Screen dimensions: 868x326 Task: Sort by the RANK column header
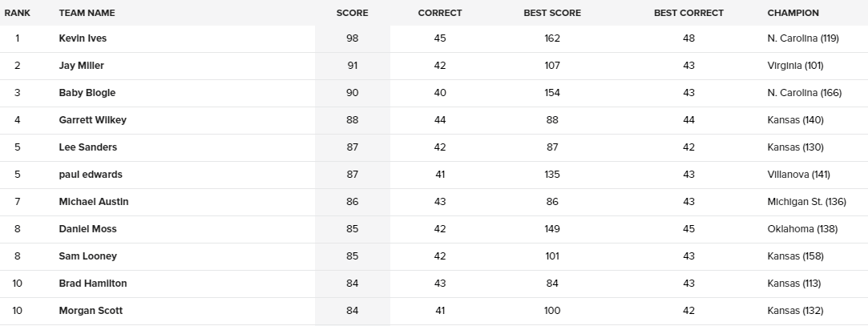tap(17, 13)
